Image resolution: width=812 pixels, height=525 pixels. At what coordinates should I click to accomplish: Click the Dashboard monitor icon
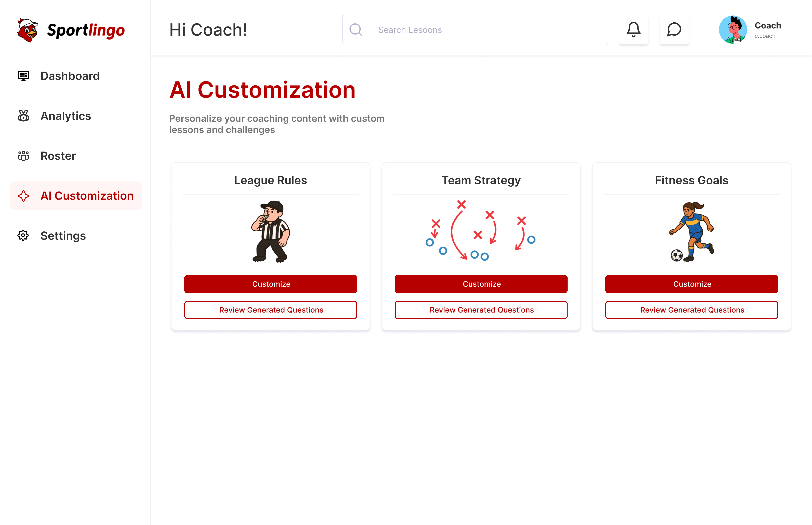pyautogui.click(x=24, y=76)
